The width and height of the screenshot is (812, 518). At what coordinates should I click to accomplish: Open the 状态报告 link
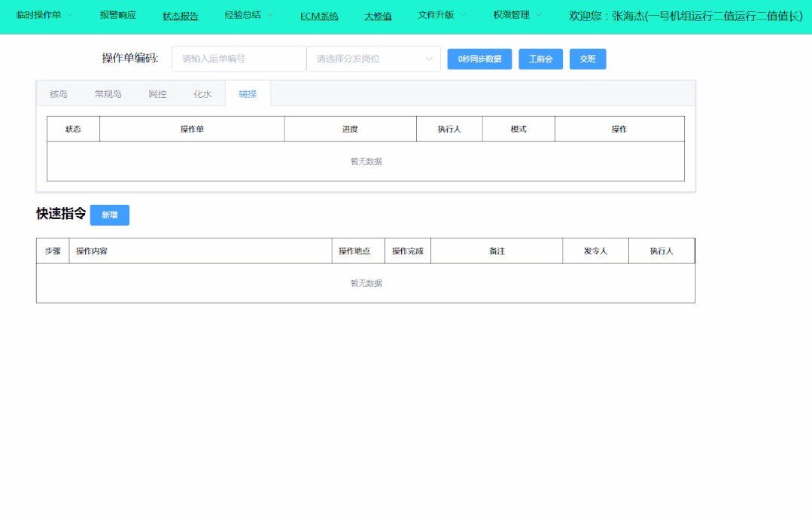[181, 16]
